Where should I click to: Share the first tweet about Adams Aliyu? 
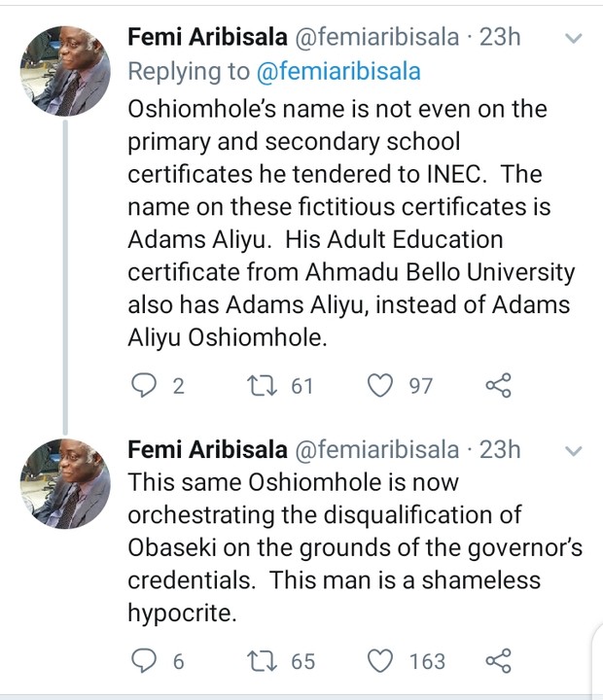tap(497, 386)
